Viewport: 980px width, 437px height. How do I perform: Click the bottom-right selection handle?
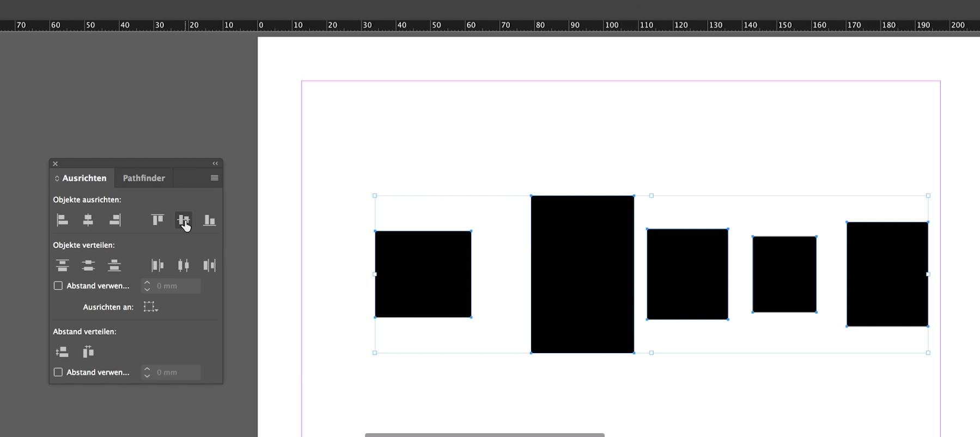(x=928, y=353)
